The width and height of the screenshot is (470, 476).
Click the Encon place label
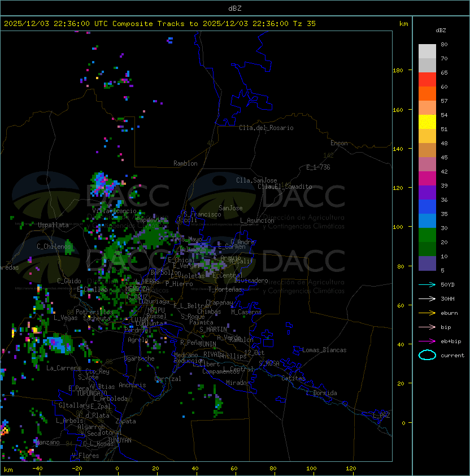point(339,143)
